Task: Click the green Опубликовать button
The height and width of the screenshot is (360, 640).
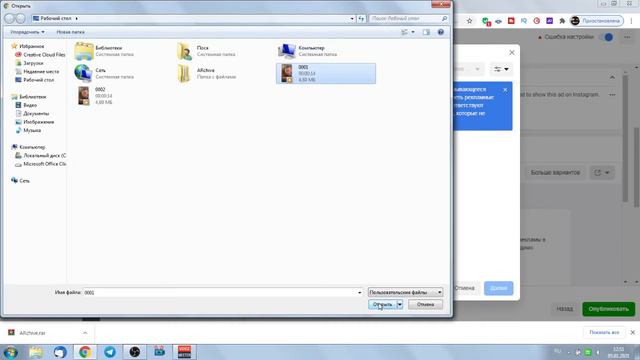Action: [609, 309]
